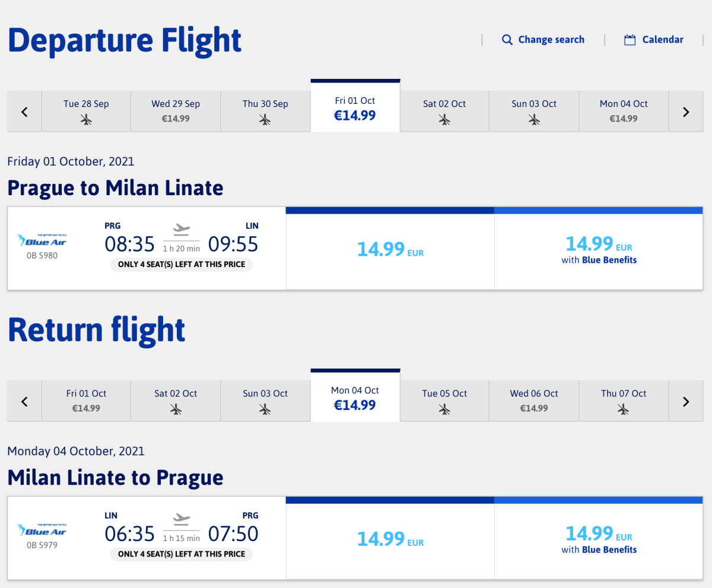Show later departure dates with right arrow
712x588 pixels.
[686, 112]
